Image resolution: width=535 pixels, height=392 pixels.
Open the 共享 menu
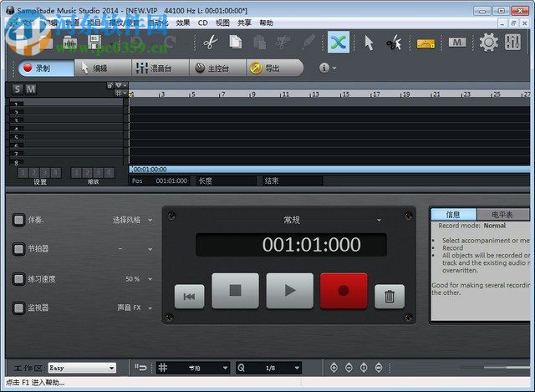[244, 23]
